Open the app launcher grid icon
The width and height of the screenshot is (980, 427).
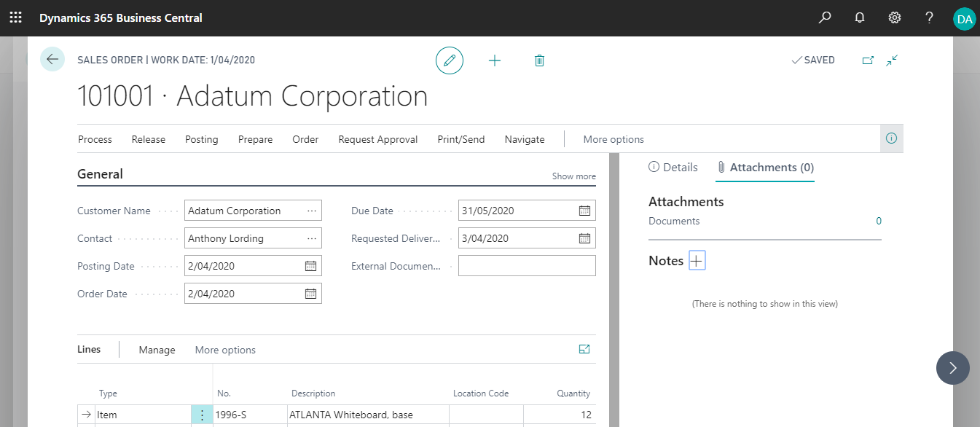click(x=15, y=17)
